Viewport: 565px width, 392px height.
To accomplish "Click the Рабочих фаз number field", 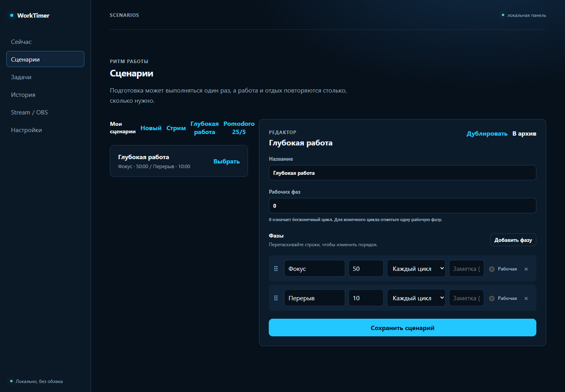I will point(403,206).
